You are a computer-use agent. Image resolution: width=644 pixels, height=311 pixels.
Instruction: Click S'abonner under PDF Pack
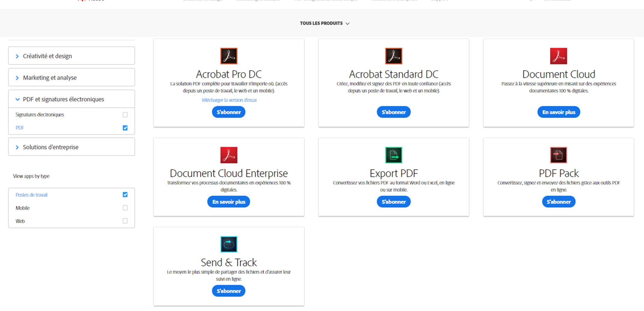[559, 202]
